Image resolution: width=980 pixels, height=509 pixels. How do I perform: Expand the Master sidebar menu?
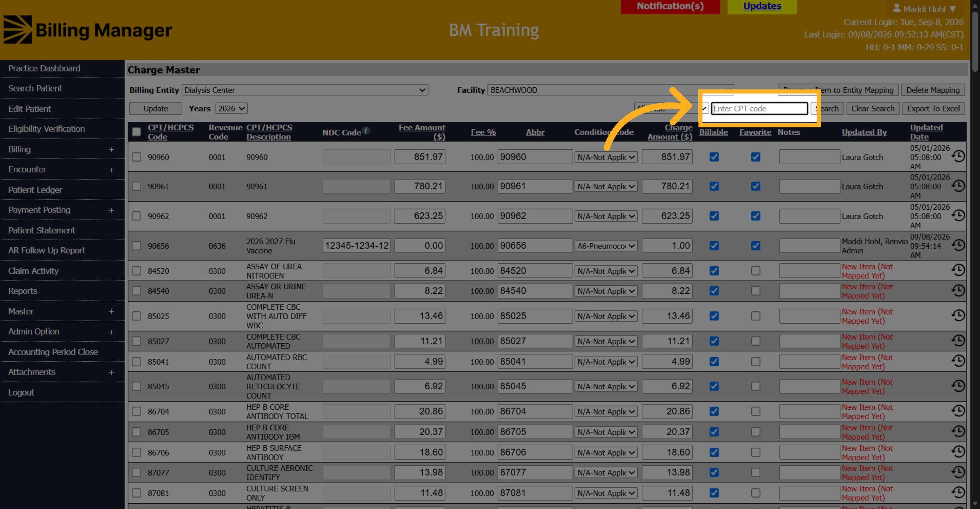111,311
